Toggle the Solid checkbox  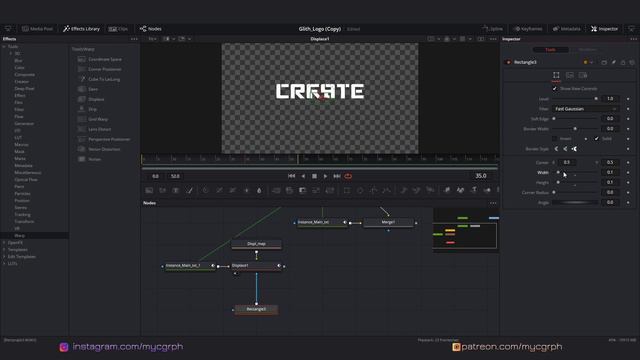tap(596, 139)
